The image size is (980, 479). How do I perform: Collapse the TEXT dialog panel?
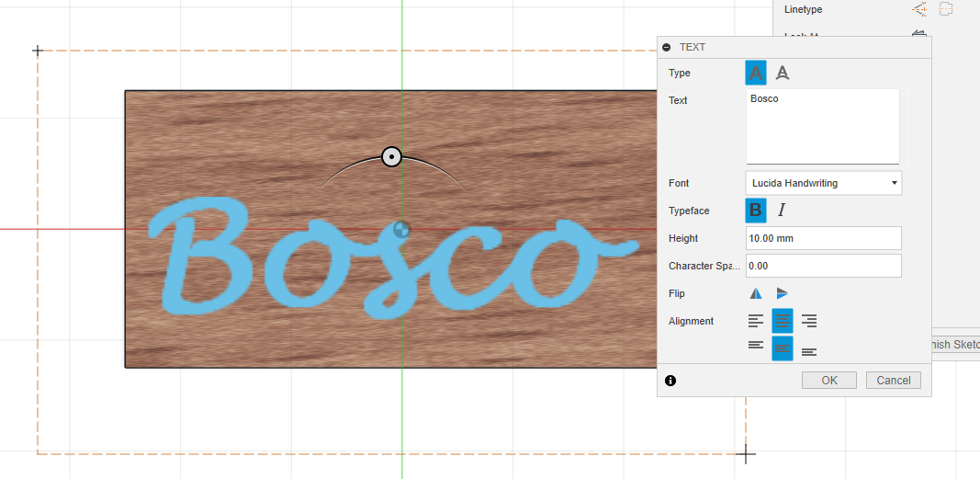tap(668, 47)
